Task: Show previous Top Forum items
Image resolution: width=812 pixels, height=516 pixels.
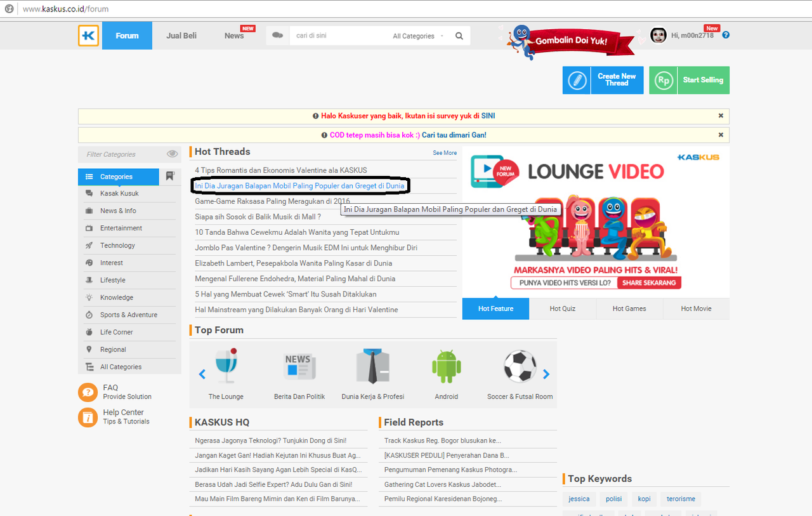Action: click(202, 374)
